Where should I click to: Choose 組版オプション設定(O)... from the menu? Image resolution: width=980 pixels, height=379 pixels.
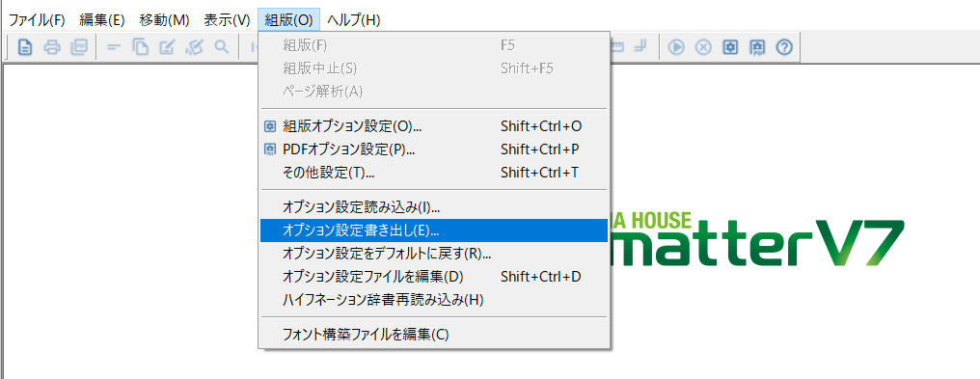(x=434, y=126)
